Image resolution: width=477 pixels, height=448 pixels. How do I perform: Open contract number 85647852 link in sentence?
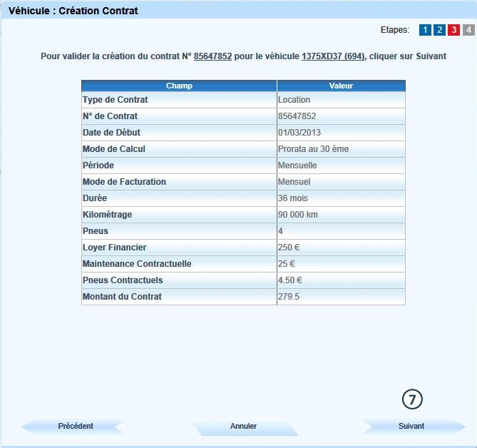click(x=212, y=56)
